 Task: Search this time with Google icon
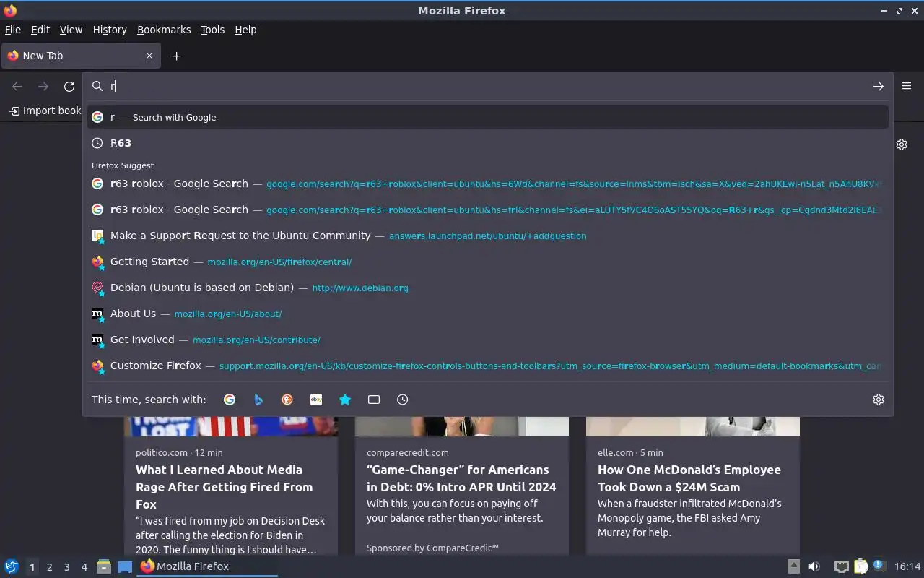pyautogui.click(x=230, y=400)
